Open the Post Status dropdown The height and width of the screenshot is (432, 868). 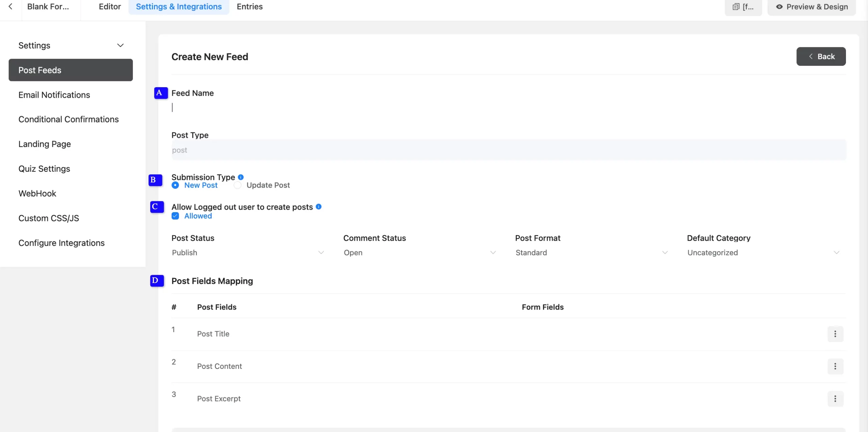248,253
